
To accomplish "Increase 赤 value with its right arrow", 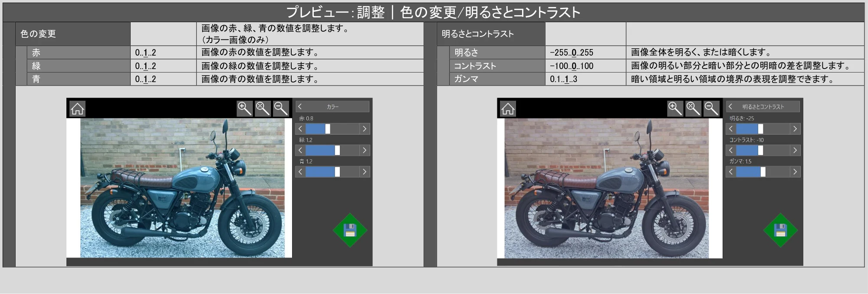I will [365, 129].
